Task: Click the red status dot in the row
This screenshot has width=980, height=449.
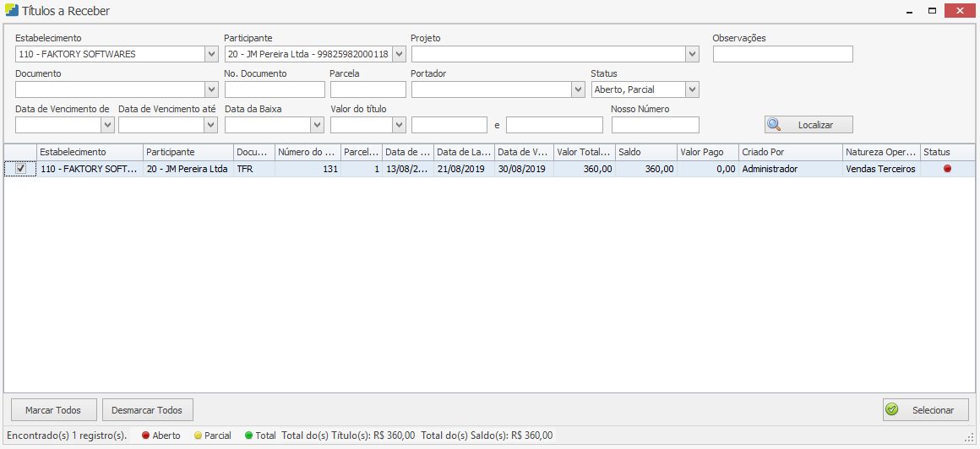Action: 947,169
